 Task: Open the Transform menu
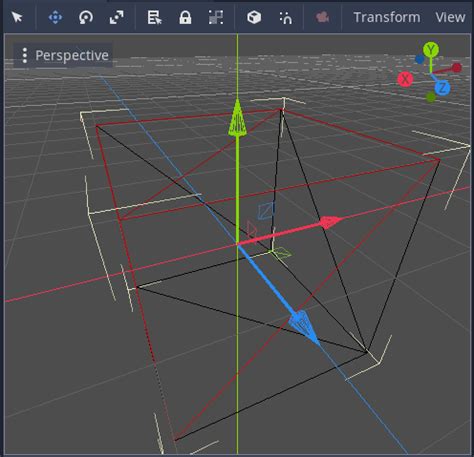(x=387, y=17)
